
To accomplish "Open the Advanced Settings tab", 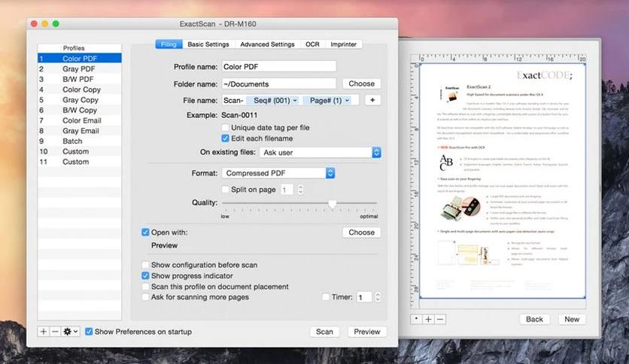I will click(267, 44).
